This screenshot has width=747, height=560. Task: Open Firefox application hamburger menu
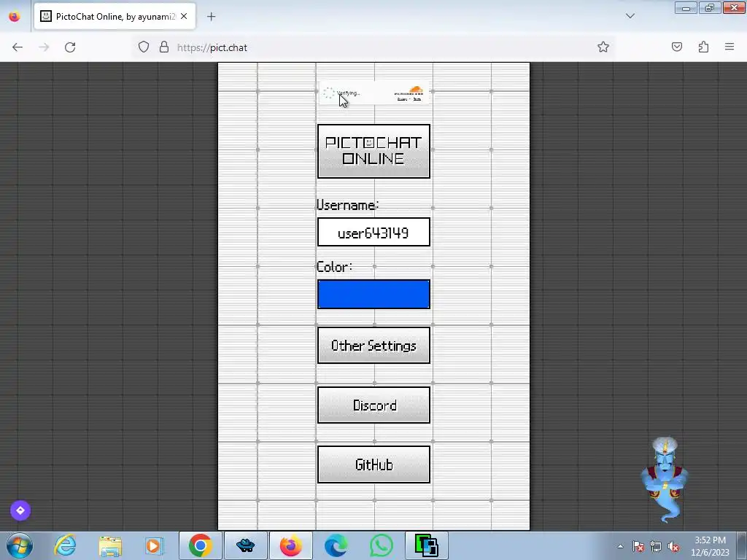point(729,47)
